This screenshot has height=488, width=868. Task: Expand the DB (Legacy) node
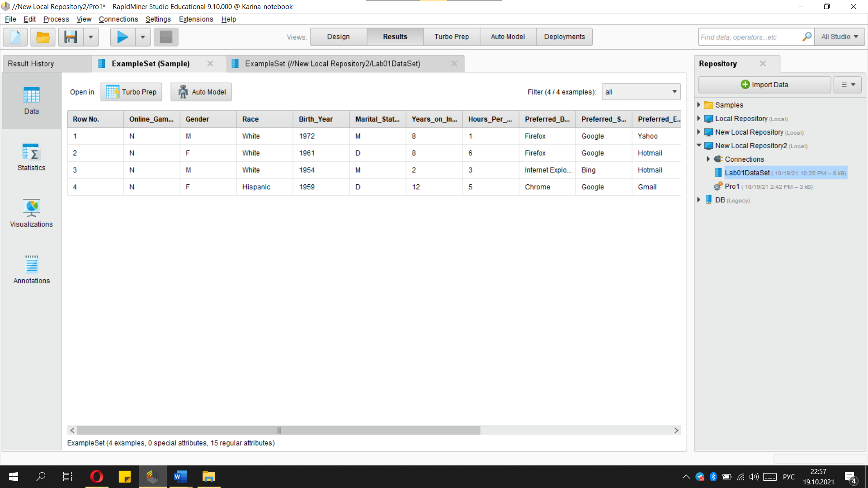click(x=699, y=200)
